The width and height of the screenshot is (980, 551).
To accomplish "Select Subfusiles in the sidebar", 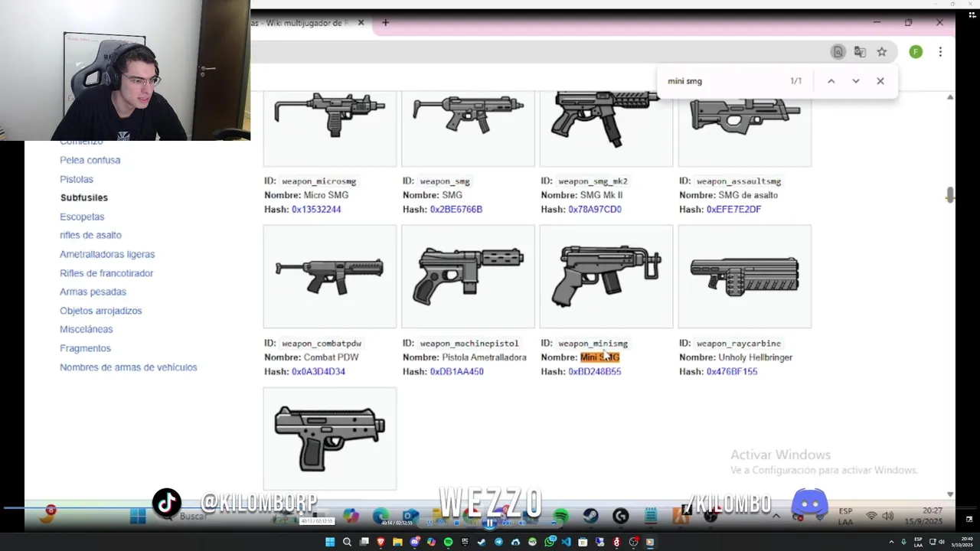I will [84, 197].
